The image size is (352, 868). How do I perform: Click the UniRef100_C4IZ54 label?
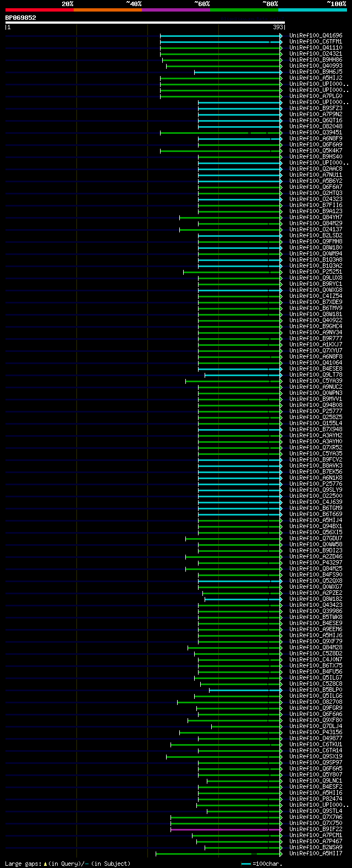[316, 296]
